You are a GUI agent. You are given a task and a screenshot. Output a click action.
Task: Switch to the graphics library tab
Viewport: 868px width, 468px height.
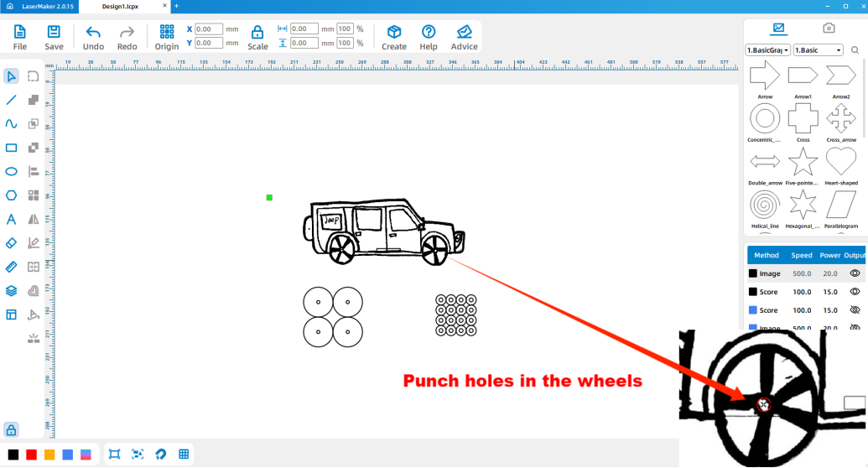pyautogui.click(x=778, y=28)
